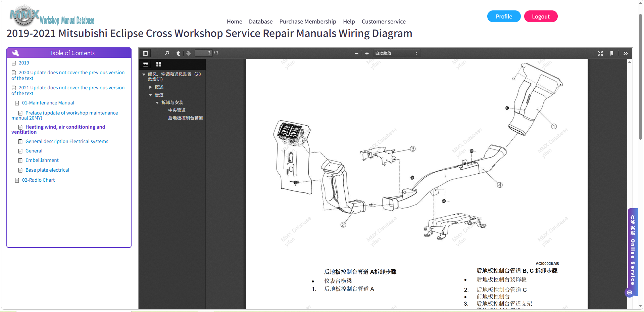Open 01-Maintenance Manual link
Screen dimensions: 644x312
(48, 103)
